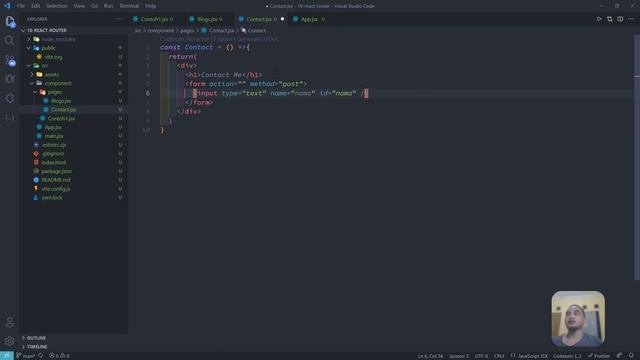Click the Codeium Explain code lens link
The image size is (640, 360).
coord(223,39)
